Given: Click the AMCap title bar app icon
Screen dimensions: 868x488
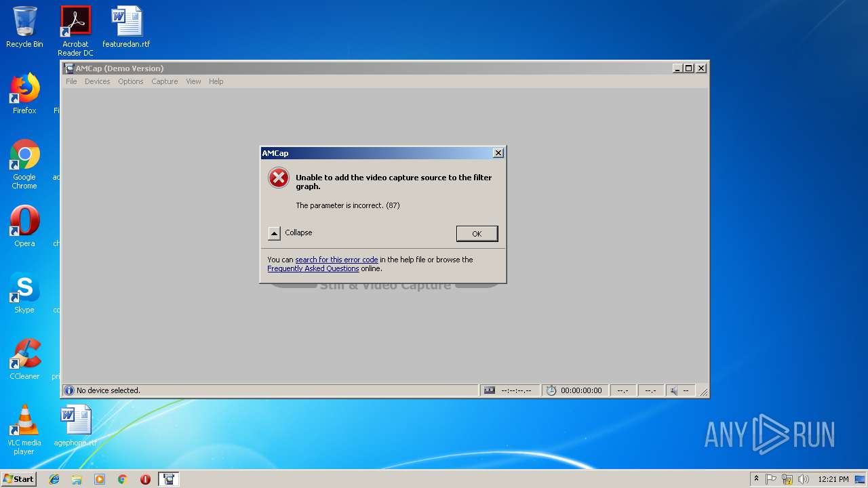Looking at the screenshot, I should (69, 68).
